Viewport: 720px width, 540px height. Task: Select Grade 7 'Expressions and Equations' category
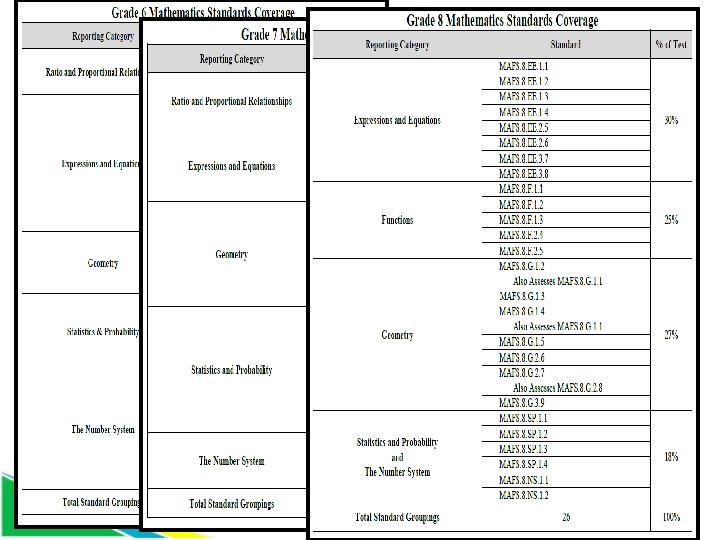[231, 166]
